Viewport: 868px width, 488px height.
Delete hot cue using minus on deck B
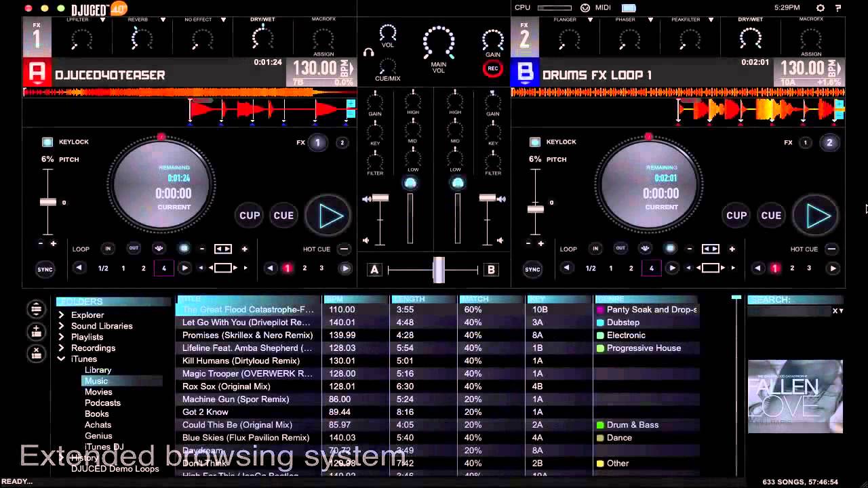(x=831, y=249)
